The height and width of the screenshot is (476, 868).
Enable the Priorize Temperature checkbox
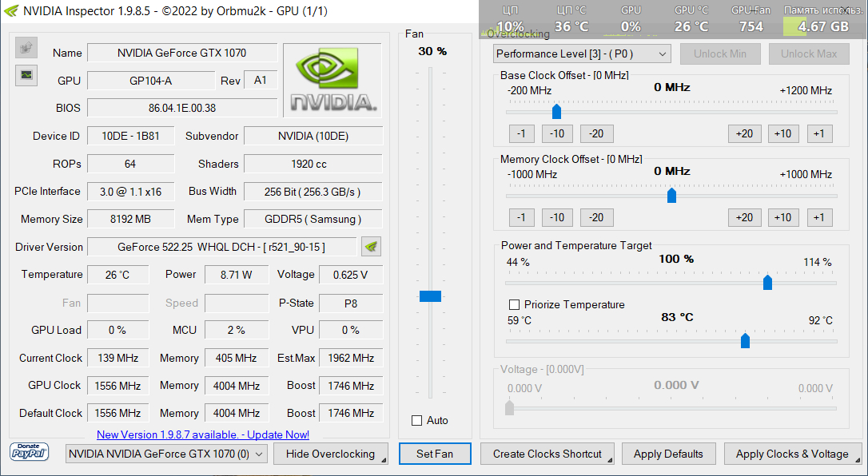click(x=514, y=304)
